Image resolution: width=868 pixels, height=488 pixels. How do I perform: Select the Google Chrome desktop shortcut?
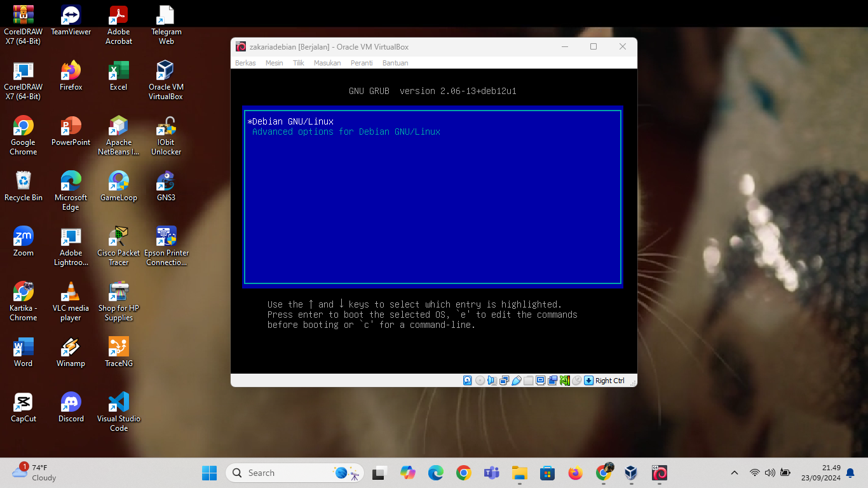pyautogui.click(x=24, y=136)
